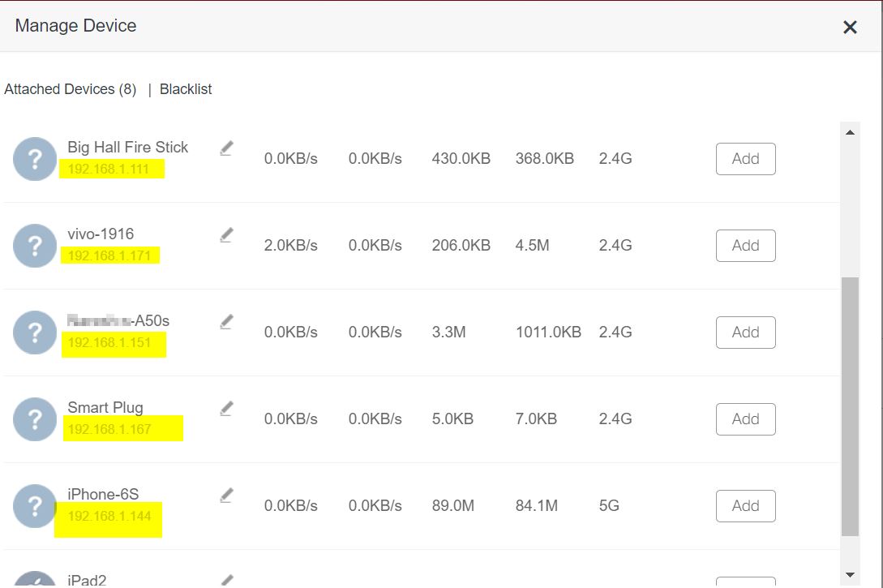This screenshot has height=588, width=883.
Task: Rename the A50s device via pencil
Action: [226, 322]
